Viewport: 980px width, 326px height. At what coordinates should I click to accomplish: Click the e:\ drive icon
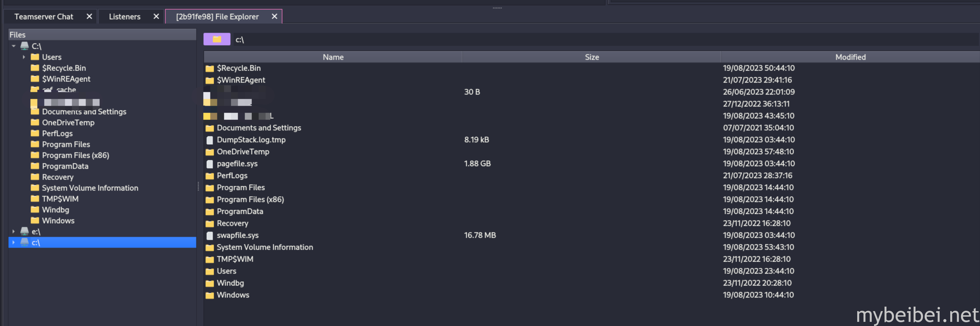[25, 231]
